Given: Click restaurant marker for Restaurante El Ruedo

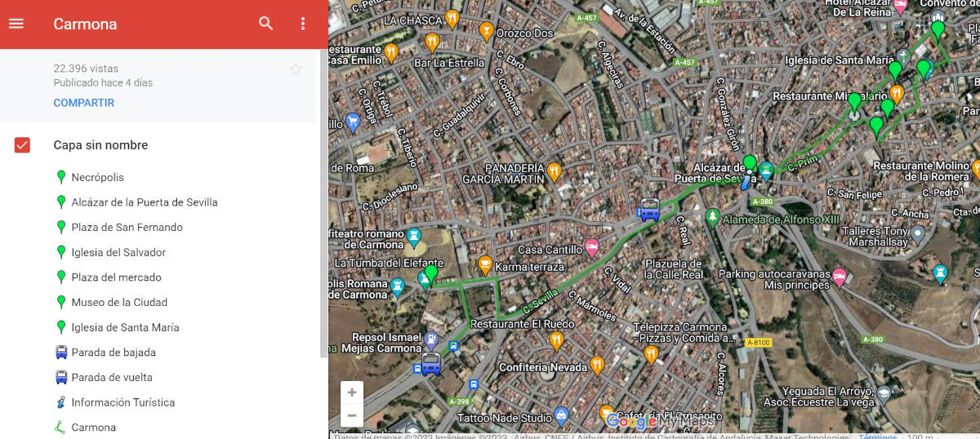Looking at the screenshot, I should point(556,339).
